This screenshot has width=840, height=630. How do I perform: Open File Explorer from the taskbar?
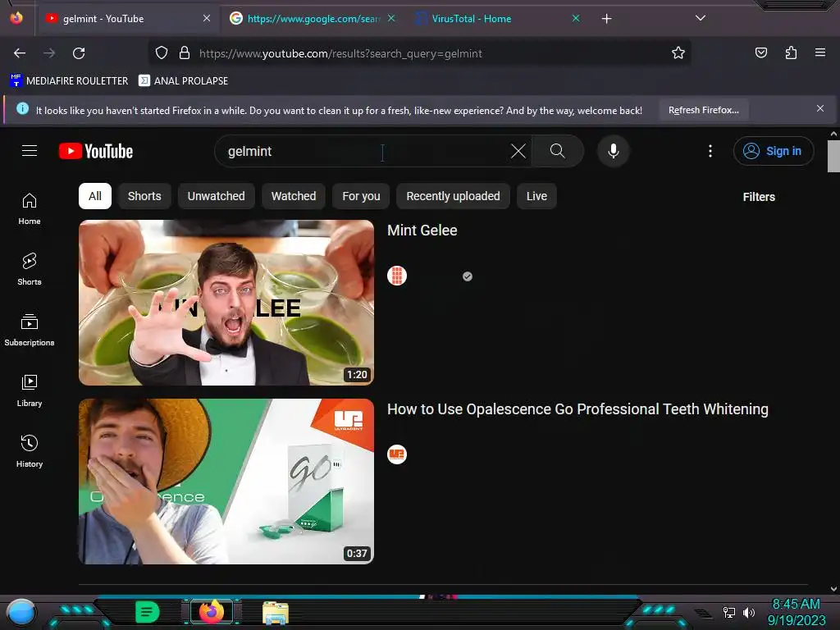276,612
